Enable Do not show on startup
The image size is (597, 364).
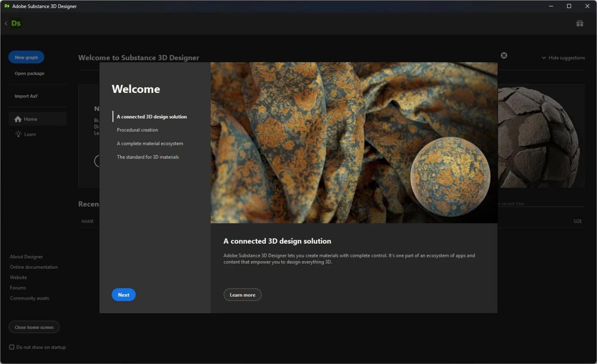[x=12, y=347]
